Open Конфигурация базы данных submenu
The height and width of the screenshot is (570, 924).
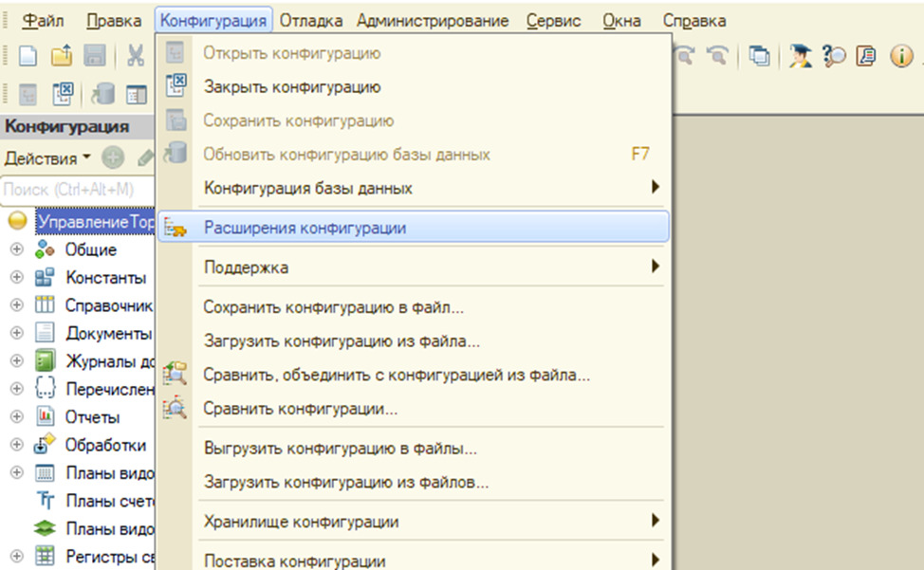[414, 188]
